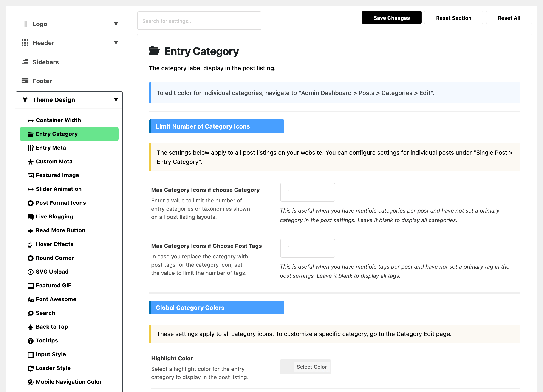543x392 pixels.
Task: Click the Reset Section button
Action: [x=453, y=18]
